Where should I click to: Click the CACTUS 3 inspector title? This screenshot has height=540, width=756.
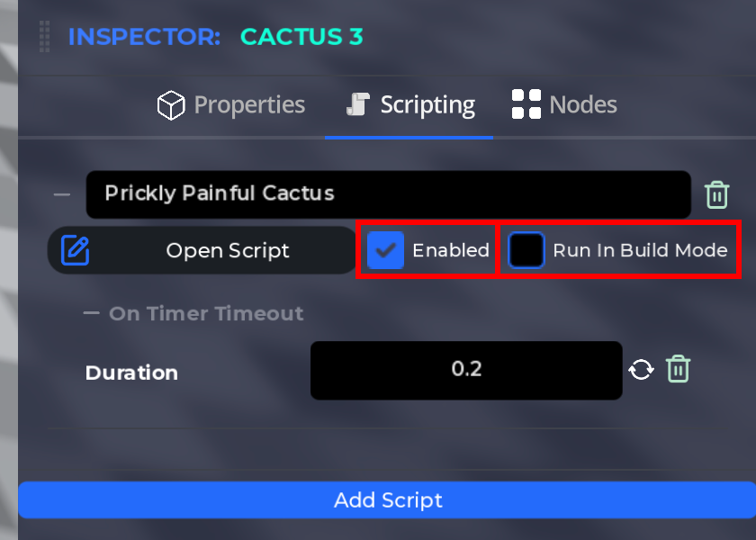point(301,38)
